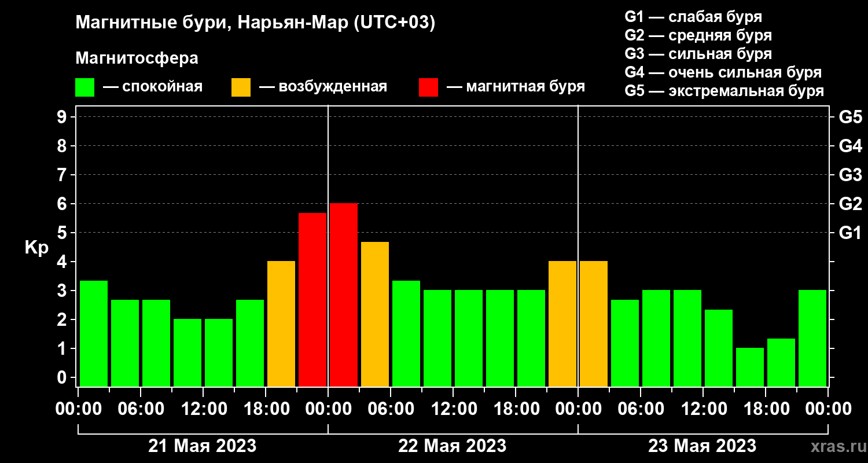This screenshot has height=463, width=868.
Task: Click the '18:00' time label above 23 Мая
Action: pyautogui.click(x=766, y=409)
